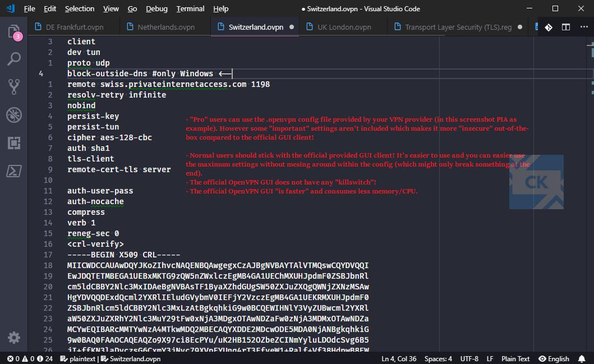
Task: Click the "verb 1" line
Action: click(x=81, y=223)
